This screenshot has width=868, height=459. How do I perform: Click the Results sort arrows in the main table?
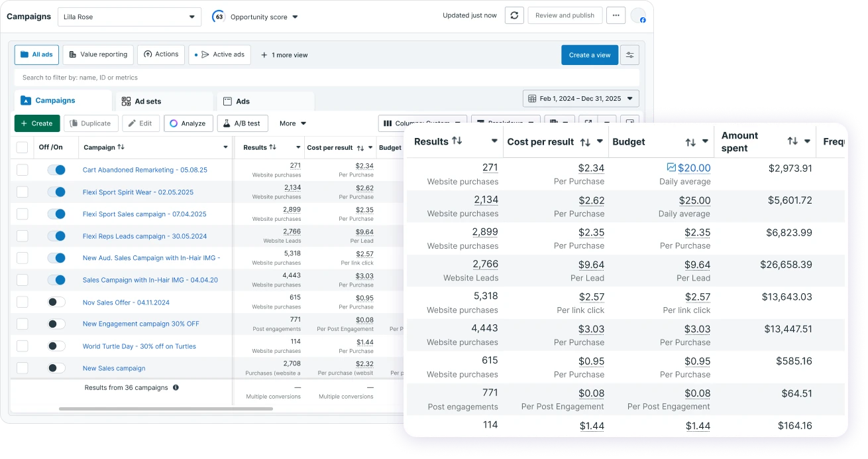click(x=272, y=147)
